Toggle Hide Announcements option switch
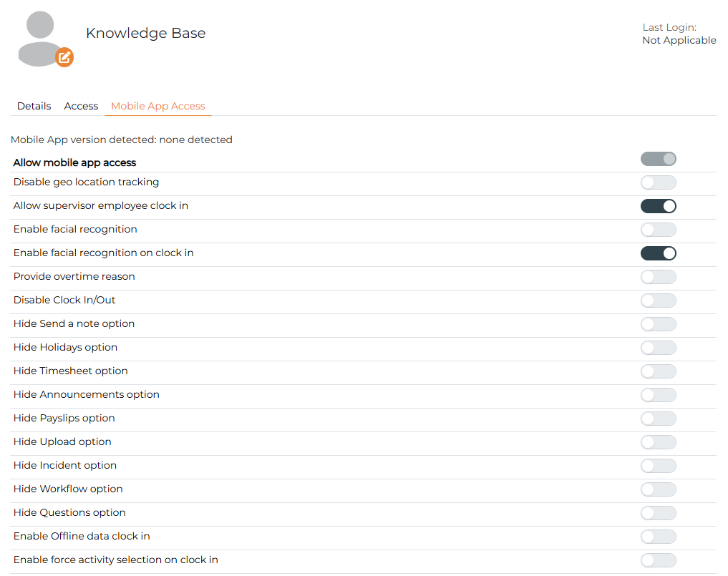 tap(659, 395)
